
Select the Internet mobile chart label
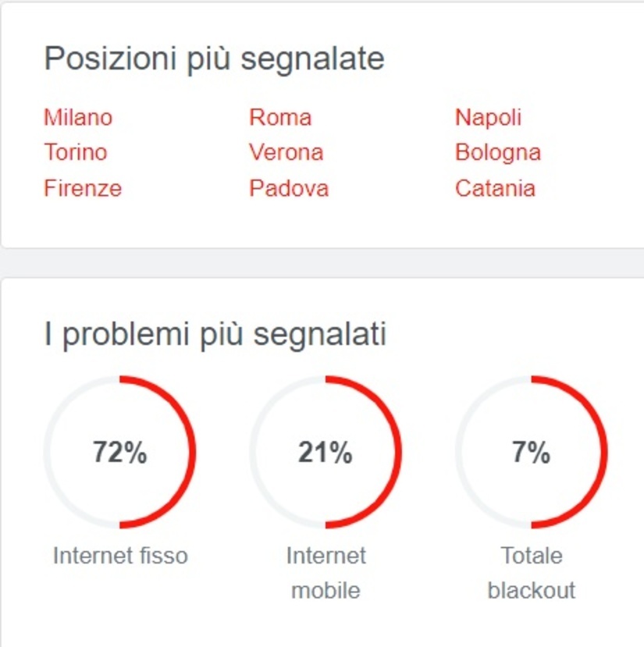327,573
